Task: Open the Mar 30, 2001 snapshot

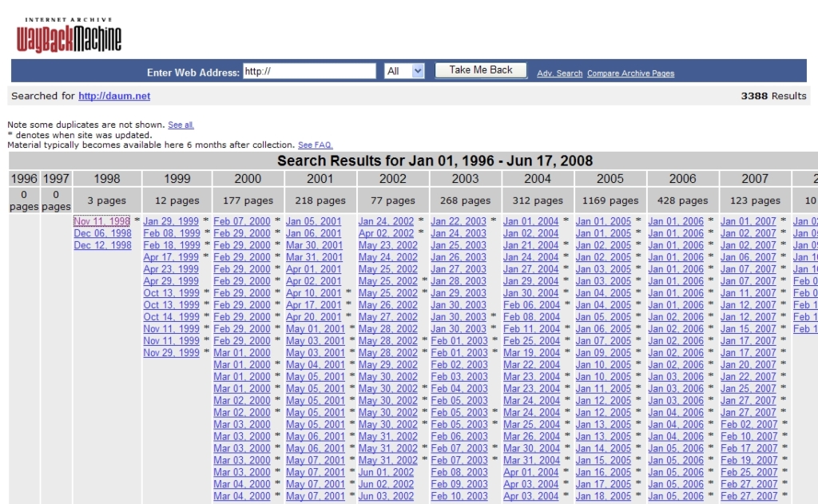Action: coord(313,245)
